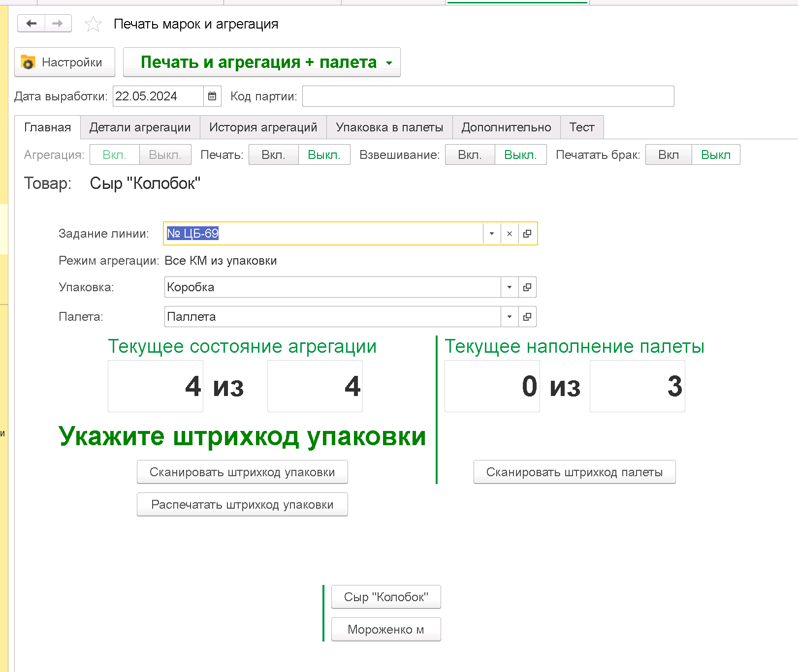Open the Задание линии record in new window

527,234
